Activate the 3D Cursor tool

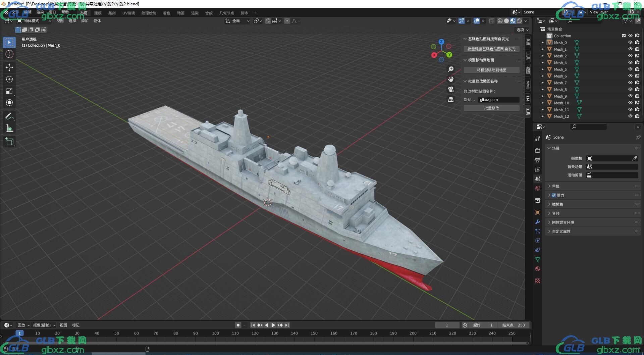point(9,54)
